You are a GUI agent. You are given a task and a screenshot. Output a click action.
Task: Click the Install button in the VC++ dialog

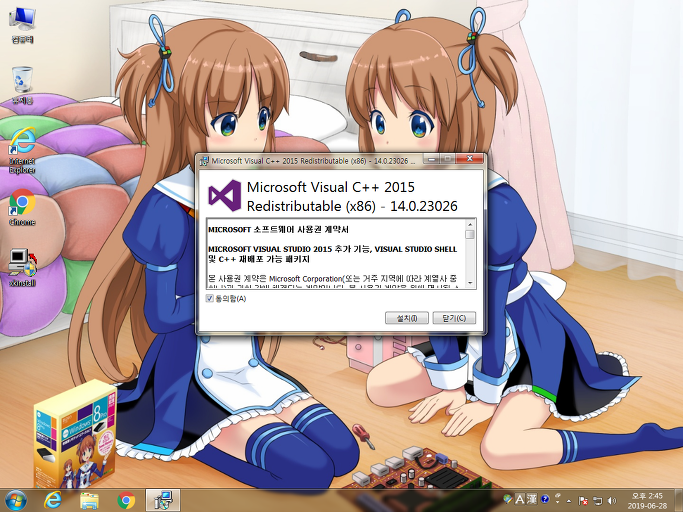coord(407,318)
